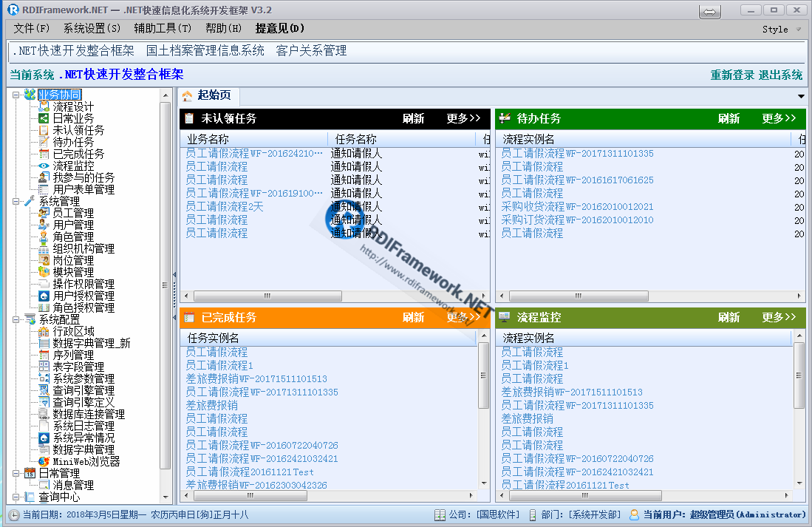
Task: Collapse the 日常管理 tree node
Action: (x=16, y=473)
